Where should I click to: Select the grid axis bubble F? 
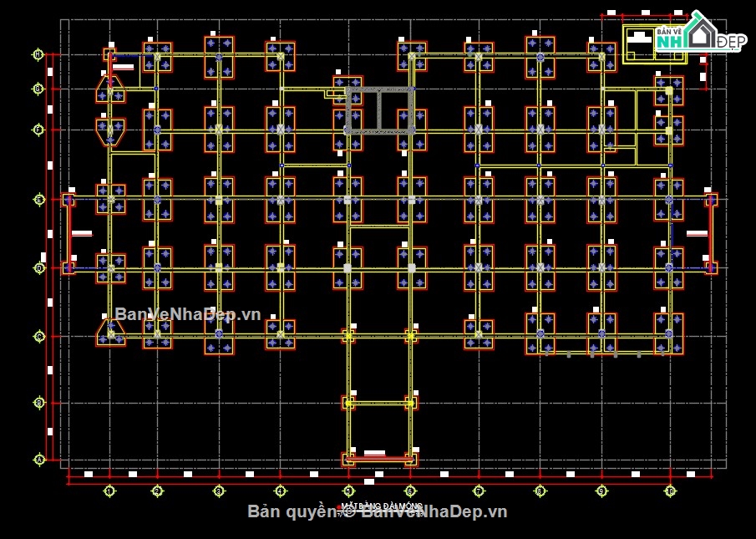click(38, 130)
